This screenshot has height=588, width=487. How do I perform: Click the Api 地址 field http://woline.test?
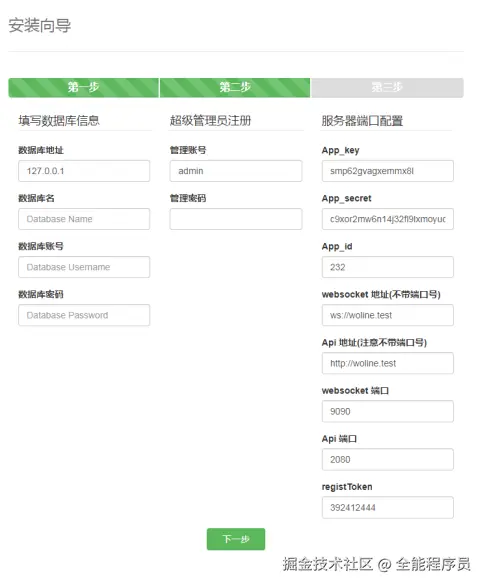(x=388, y=363)
